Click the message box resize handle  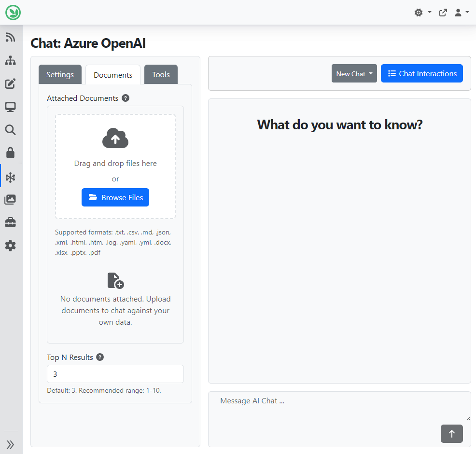pyautogui.click(x=468, y=418)
